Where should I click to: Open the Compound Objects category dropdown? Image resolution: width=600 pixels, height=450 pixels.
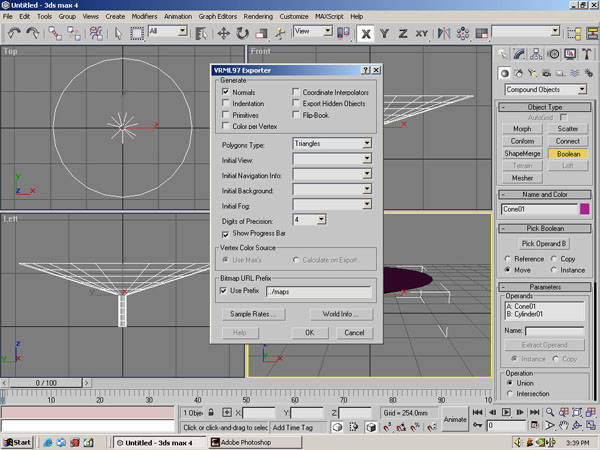(x=582, y=90)
